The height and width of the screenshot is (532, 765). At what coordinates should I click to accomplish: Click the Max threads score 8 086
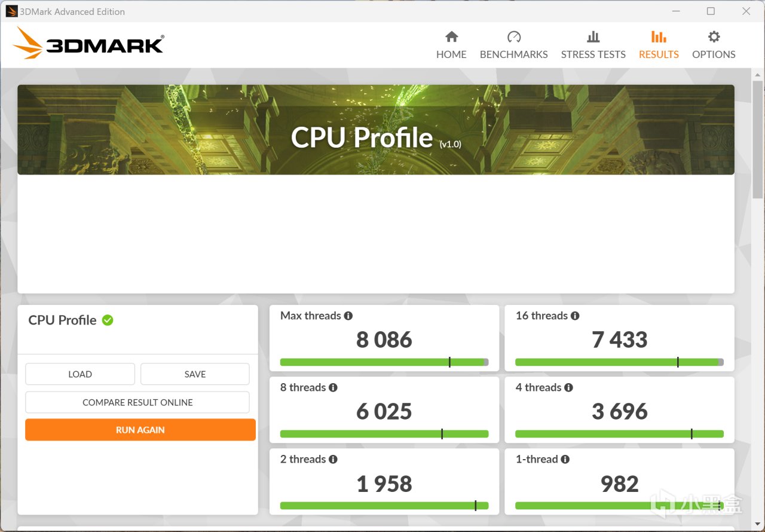[x=384, y=340]
